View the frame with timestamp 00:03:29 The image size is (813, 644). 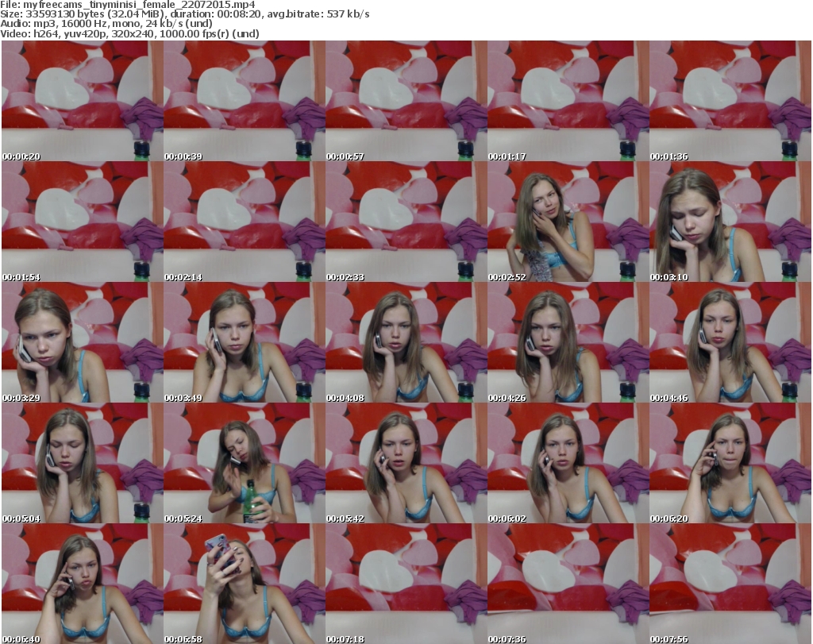point(83,342)
